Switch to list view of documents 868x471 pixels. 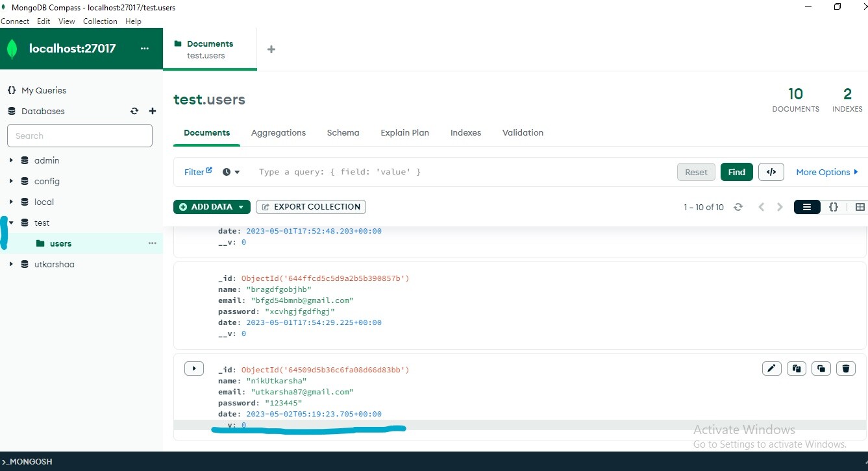[807, 207]
